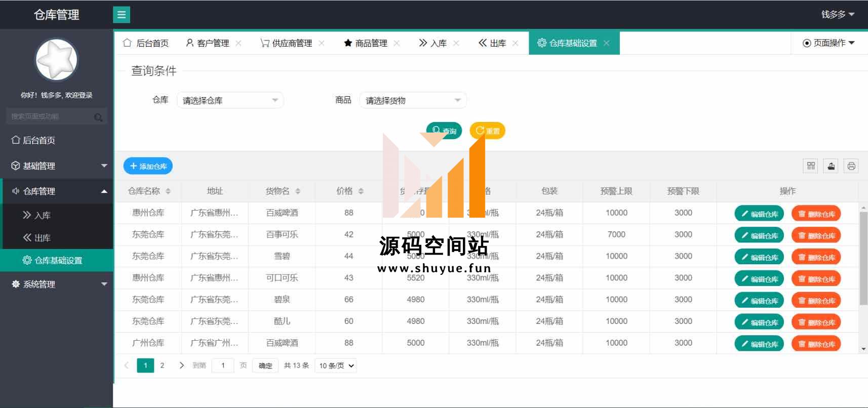The image size is (868, 408).
Task: Click the 预警下限 column header
Action: tap(683, 191)
